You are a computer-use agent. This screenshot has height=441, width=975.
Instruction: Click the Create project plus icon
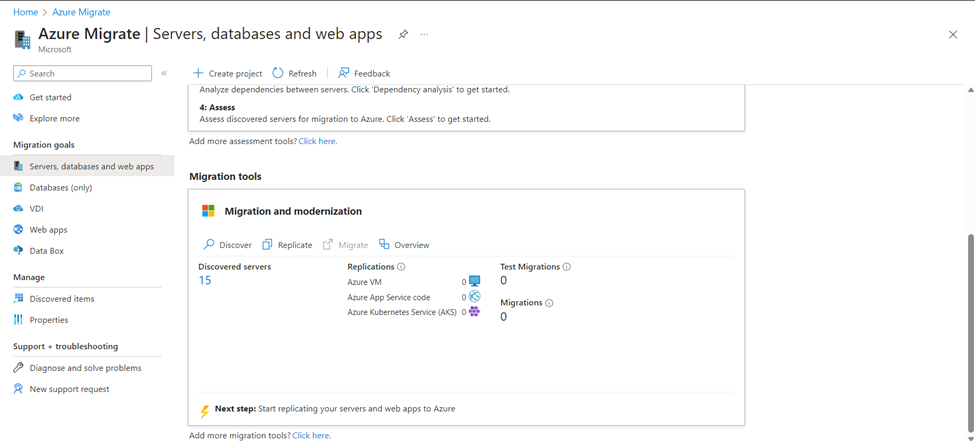point(198,73)
